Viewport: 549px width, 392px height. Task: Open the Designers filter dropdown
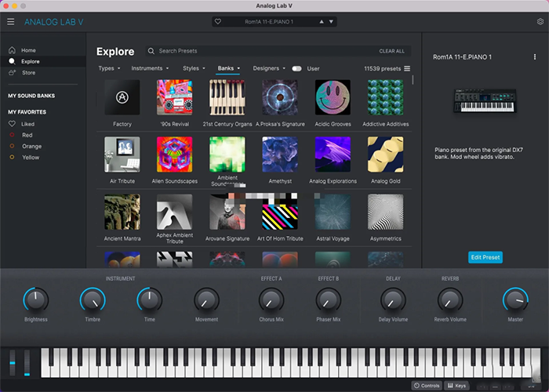269,69
